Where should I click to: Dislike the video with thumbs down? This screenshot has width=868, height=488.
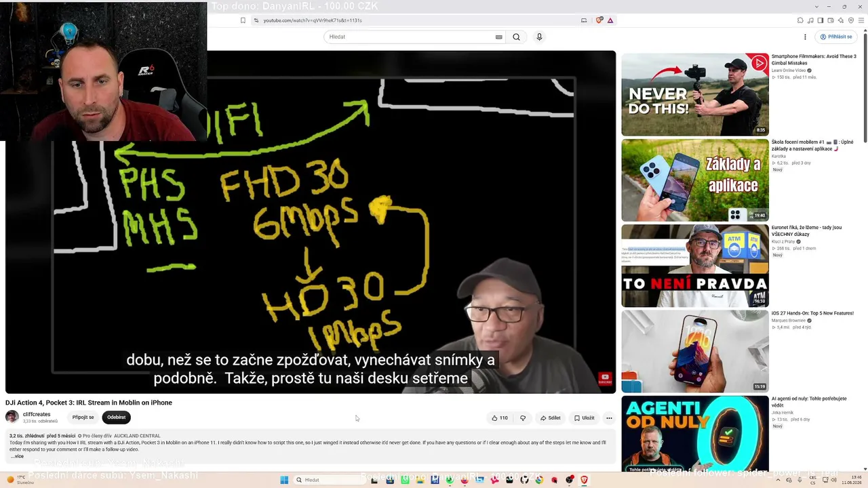coord(523,418)
